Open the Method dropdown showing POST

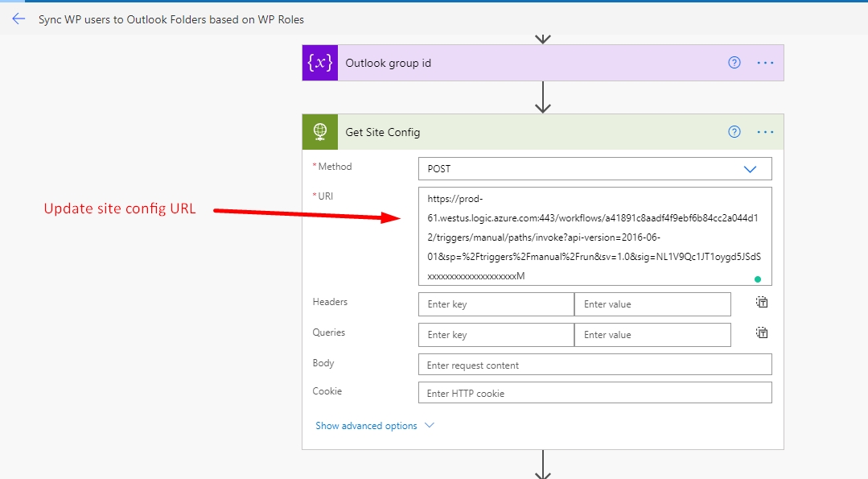pos(595,169)
